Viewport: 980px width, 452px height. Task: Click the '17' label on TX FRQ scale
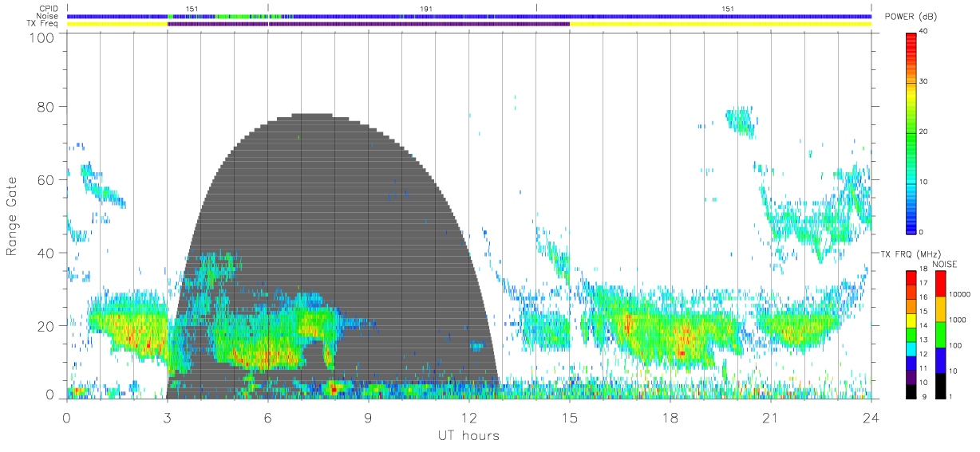pos(924,283)
